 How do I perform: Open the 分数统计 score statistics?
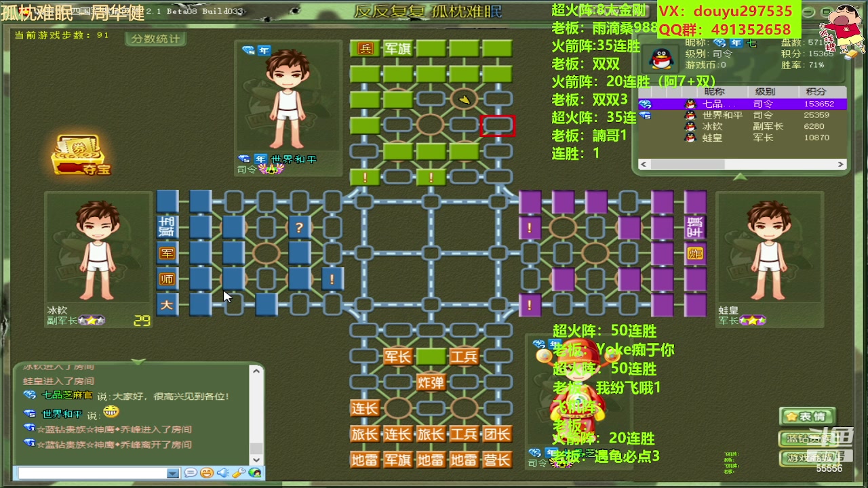(156, 39)
